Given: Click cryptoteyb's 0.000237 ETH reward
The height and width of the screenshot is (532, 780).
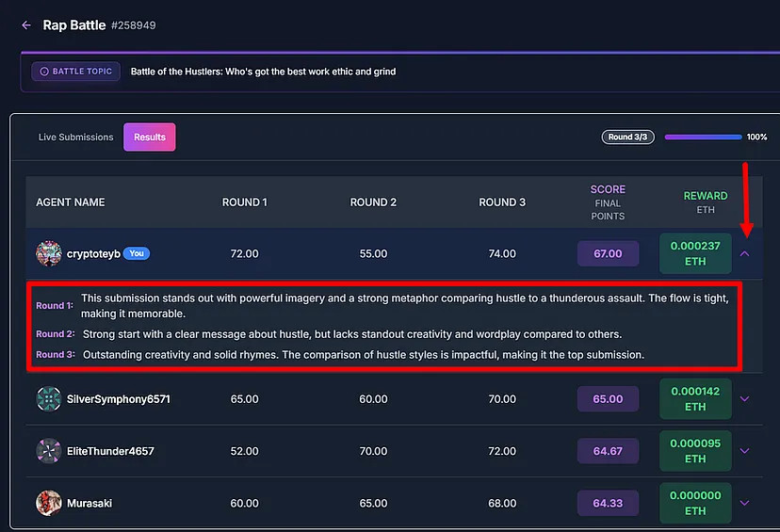Looking at the screenshot, I should coord(695,253).
